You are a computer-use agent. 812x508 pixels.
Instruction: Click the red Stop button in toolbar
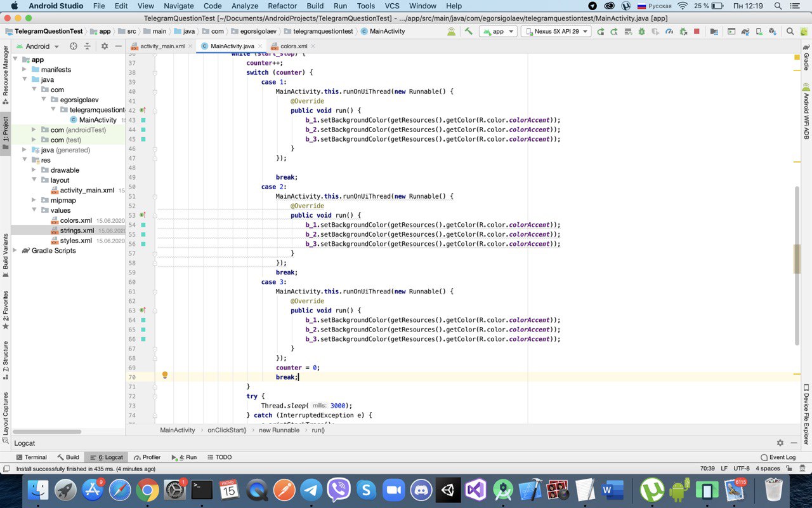coord(697,31)
